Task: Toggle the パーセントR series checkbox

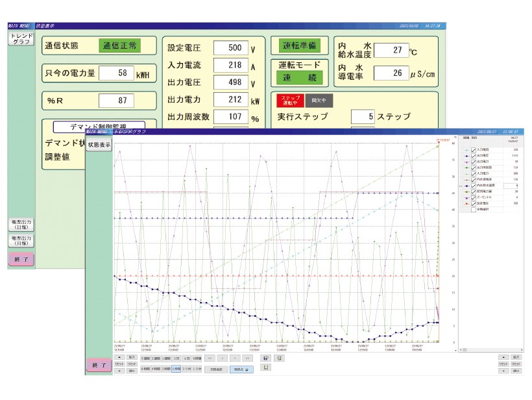Action: click(474, 197)
